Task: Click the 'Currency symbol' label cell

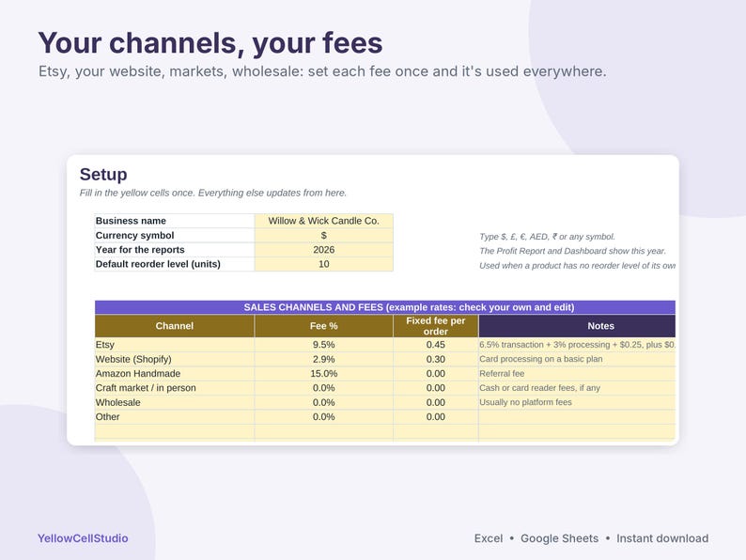Action: (x=175, y=236)
